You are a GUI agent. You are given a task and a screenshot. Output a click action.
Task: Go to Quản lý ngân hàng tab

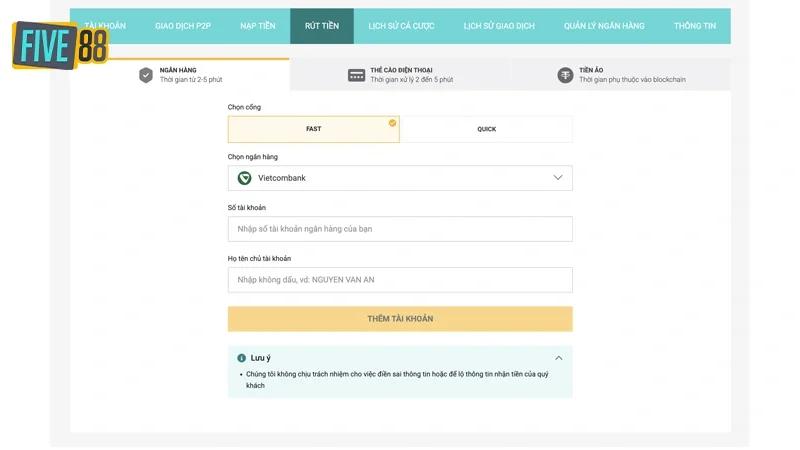(x=604, y=26)
